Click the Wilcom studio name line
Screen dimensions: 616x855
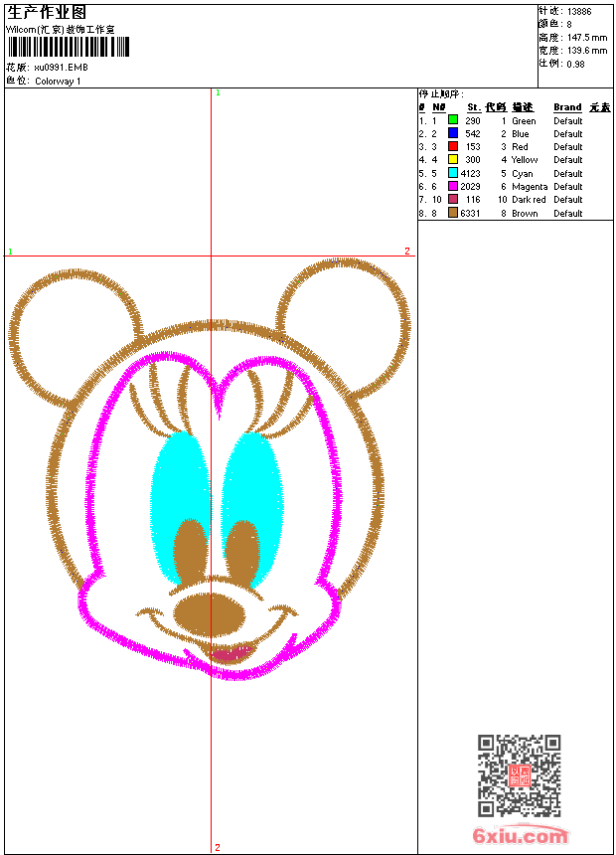click(60, 30)
